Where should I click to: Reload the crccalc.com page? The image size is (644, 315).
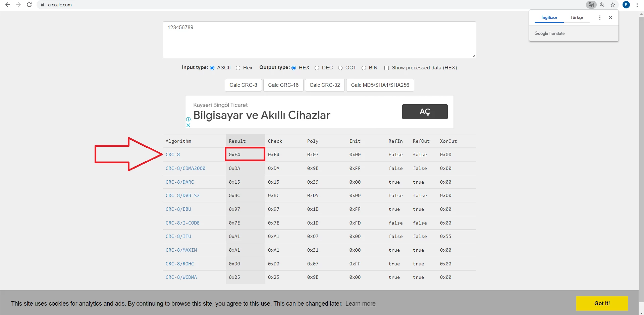click(x=29, y=5)
